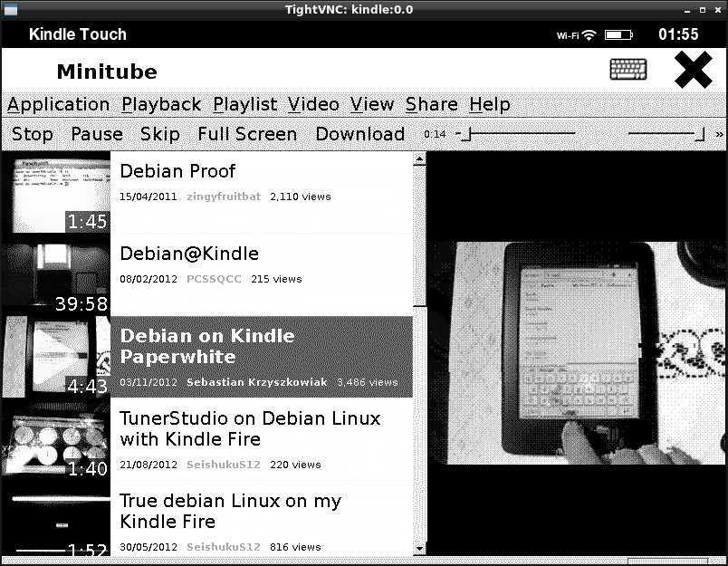Download the current video
The width and height of the screenshot is (728, 566).
point(360,134)
